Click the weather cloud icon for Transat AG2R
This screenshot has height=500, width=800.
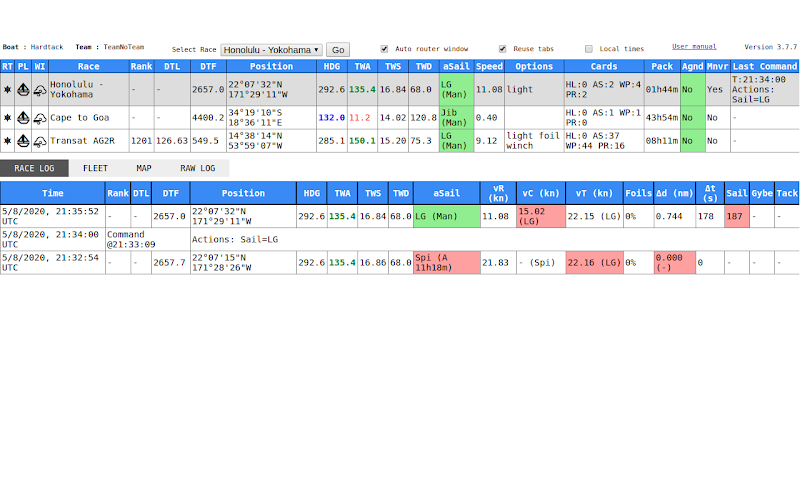point(40,141)
